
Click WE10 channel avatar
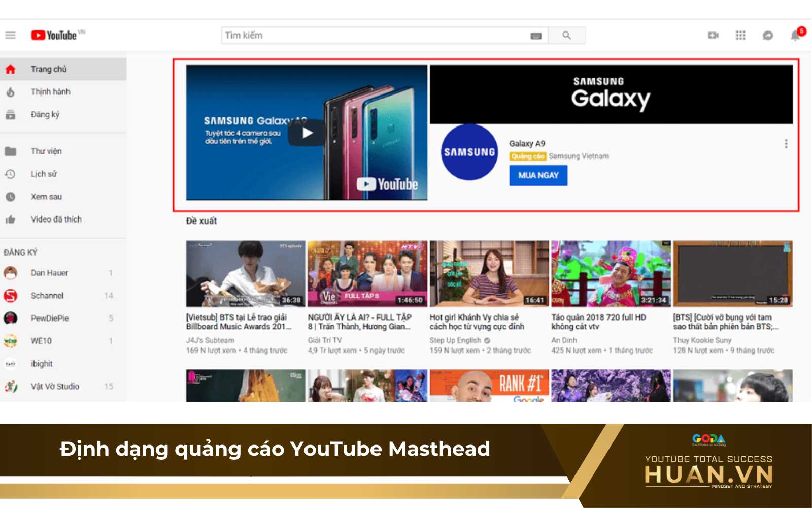[11, 341]
